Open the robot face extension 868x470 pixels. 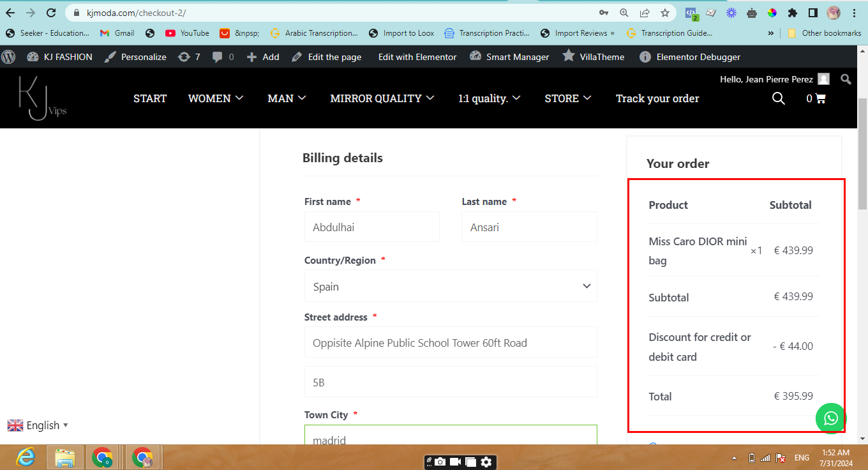coord(752,13)
